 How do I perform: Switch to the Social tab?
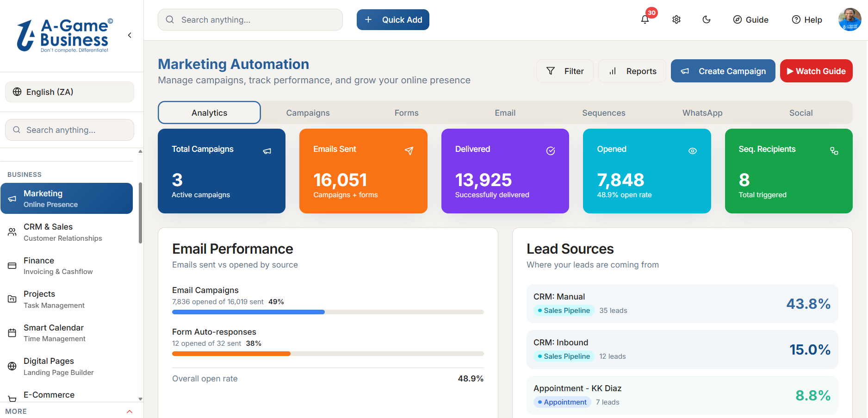[x=801, y=113]
